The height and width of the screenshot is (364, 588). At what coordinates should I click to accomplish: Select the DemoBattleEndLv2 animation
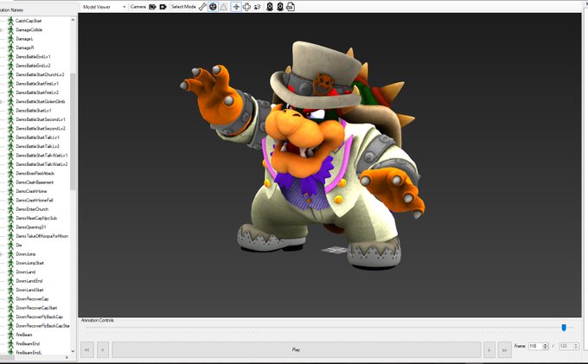[33, 66]
